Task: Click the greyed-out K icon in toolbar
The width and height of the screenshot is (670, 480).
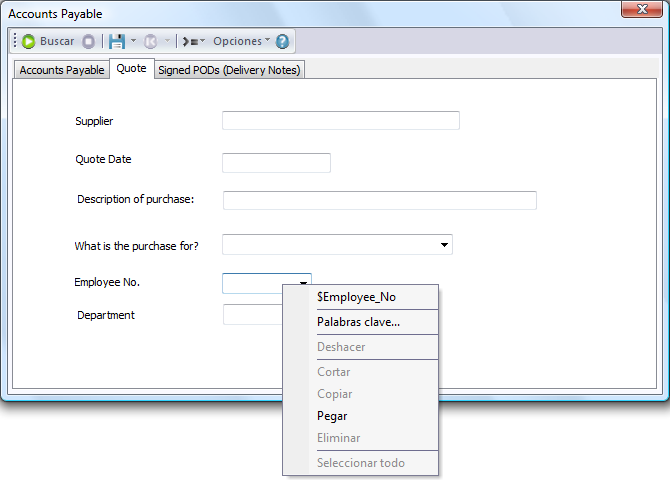Action: point(150,42)
